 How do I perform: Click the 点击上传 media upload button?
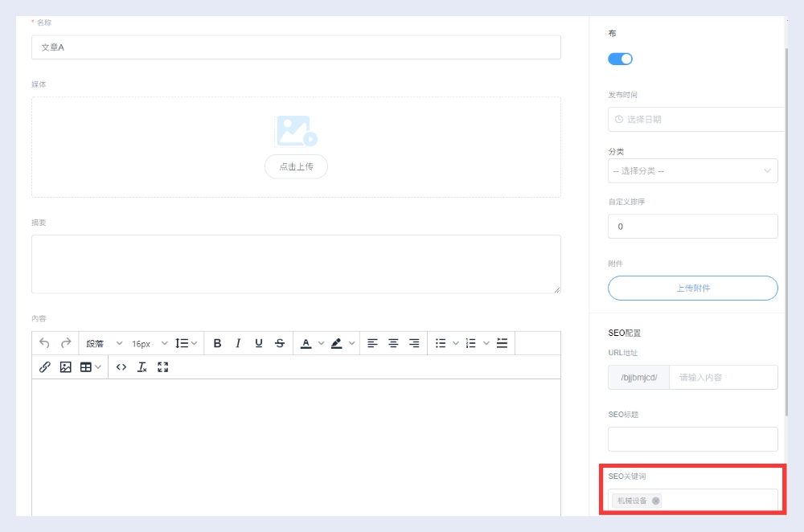[x=296, y=166]
